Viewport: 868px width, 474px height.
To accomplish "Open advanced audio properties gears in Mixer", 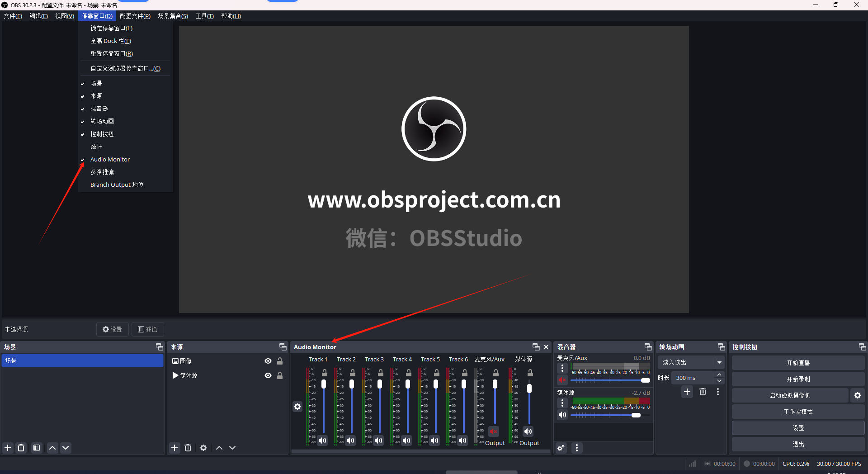I will click(561, 448).
